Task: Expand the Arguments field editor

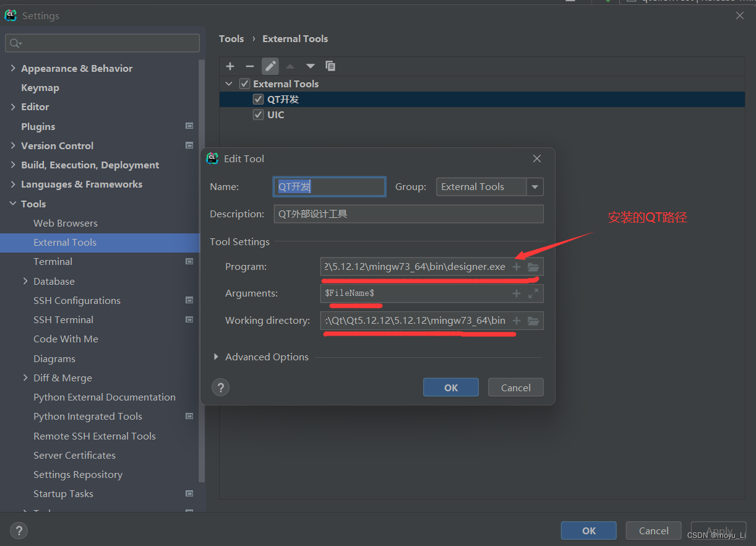Action: pyautogui.click(x=533, y=293)
